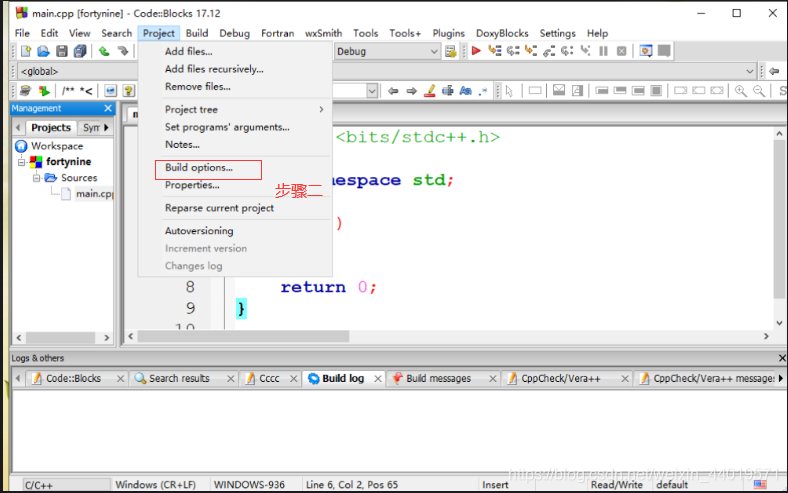Close the Build log tab
788x493 pixels.
378,378
